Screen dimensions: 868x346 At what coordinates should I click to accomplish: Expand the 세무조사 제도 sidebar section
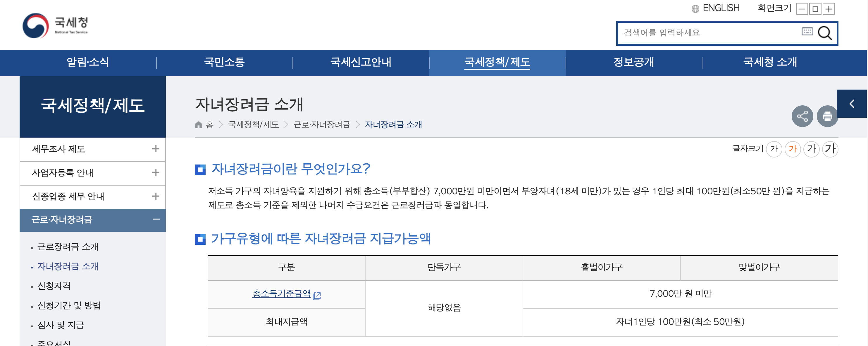tap(155, 149)
